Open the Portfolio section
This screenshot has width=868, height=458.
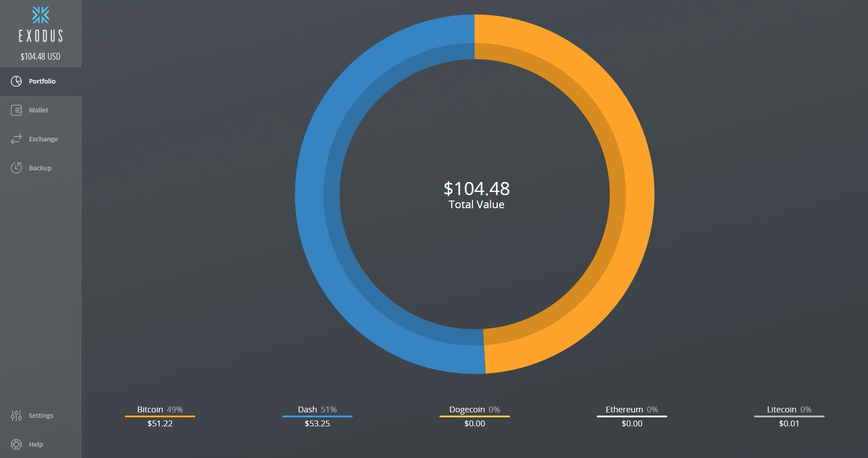[41, 81]
